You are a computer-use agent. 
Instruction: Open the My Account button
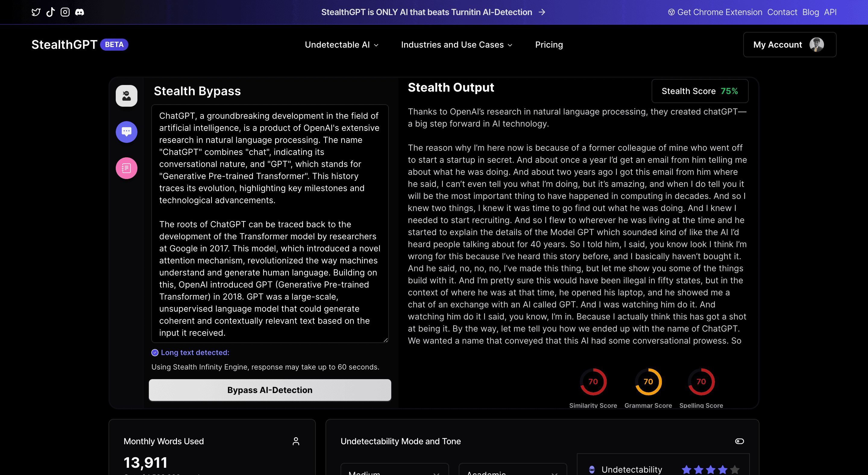pyautogui.click(x=789, y=45)
